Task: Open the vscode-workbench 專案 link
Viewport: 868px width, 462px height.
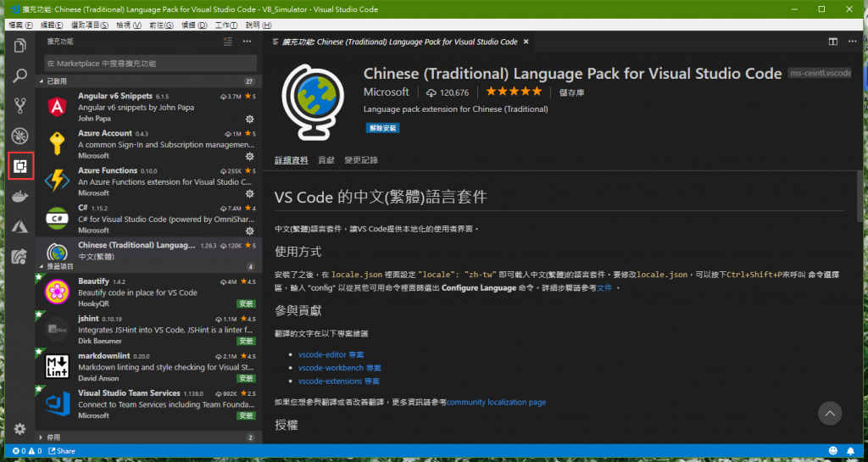Action: 340,368
